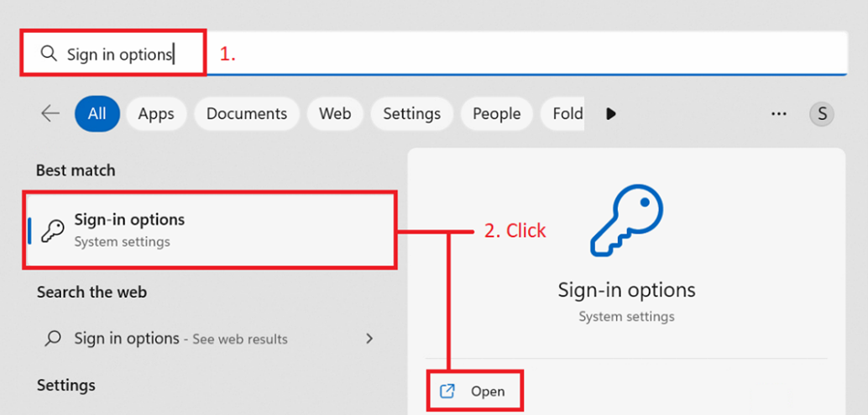868x415 pixels.
Task: Click the S user account avatar
Action: pos(822,113)
